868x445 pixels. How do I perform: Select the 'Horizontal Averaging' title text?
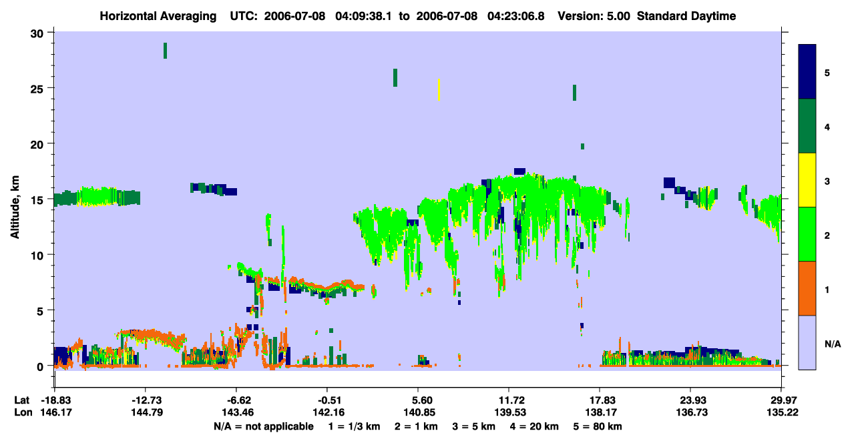[x=158, y=16]
